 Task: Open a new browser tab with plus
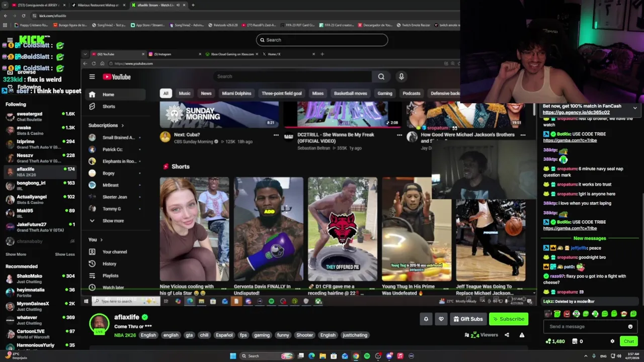[193, 5]
